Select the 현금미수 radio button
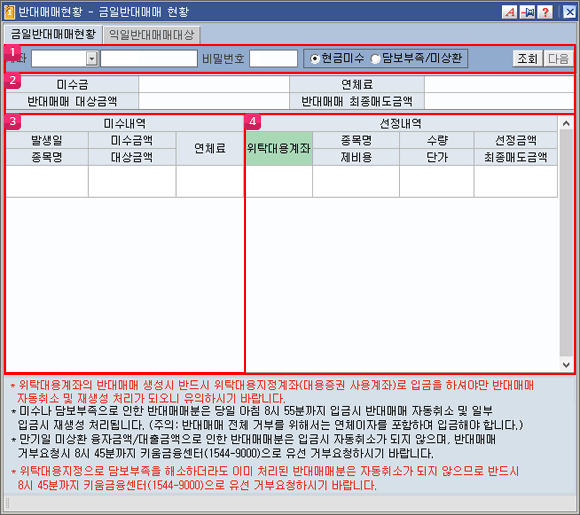 coord(315,58)
